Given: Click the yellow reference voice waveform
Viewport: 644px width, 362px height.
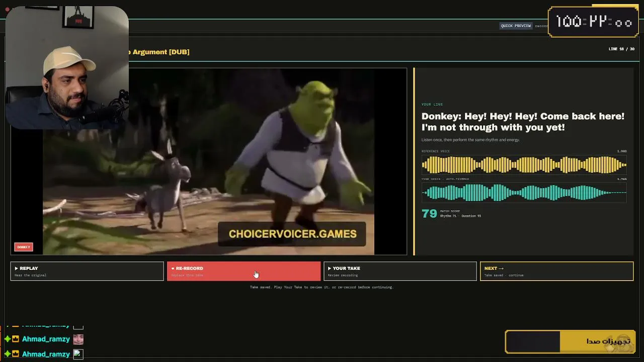Looking at the screenshot, I should [x=524, y=164].
